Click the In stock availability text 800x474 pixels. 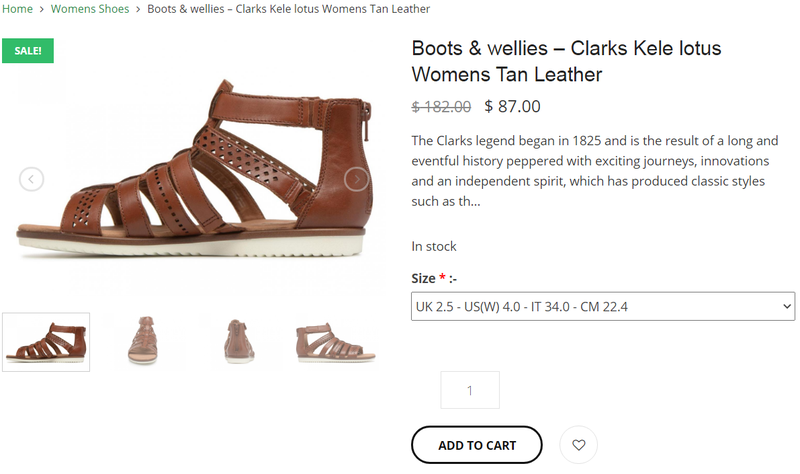coord(434,246)
